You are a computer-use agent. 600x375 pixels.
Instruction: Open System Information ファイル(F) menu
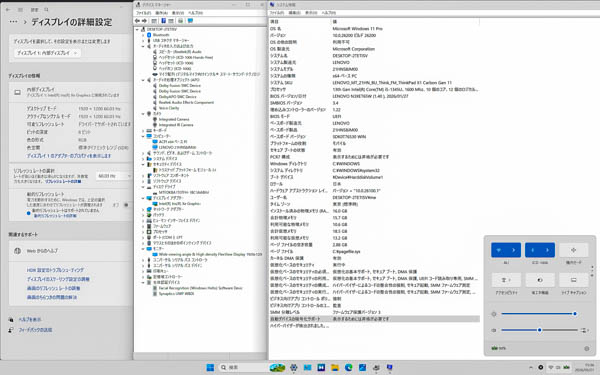coord(277,13)
